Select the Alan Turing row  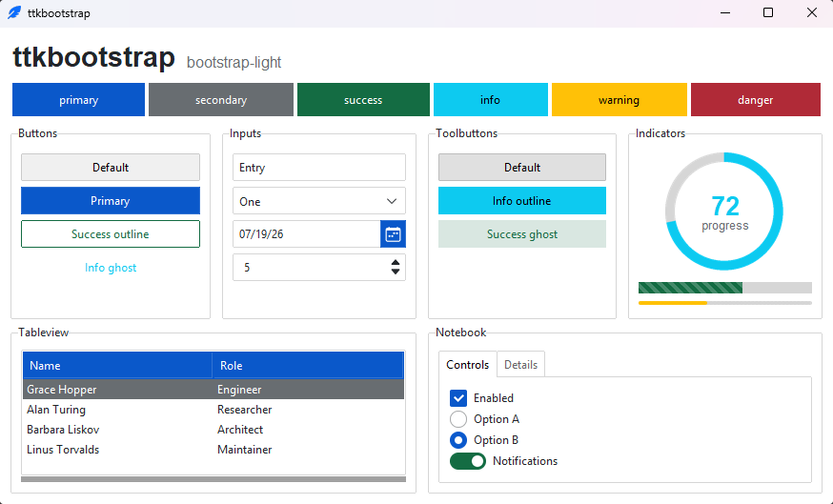tap(213, 410)
